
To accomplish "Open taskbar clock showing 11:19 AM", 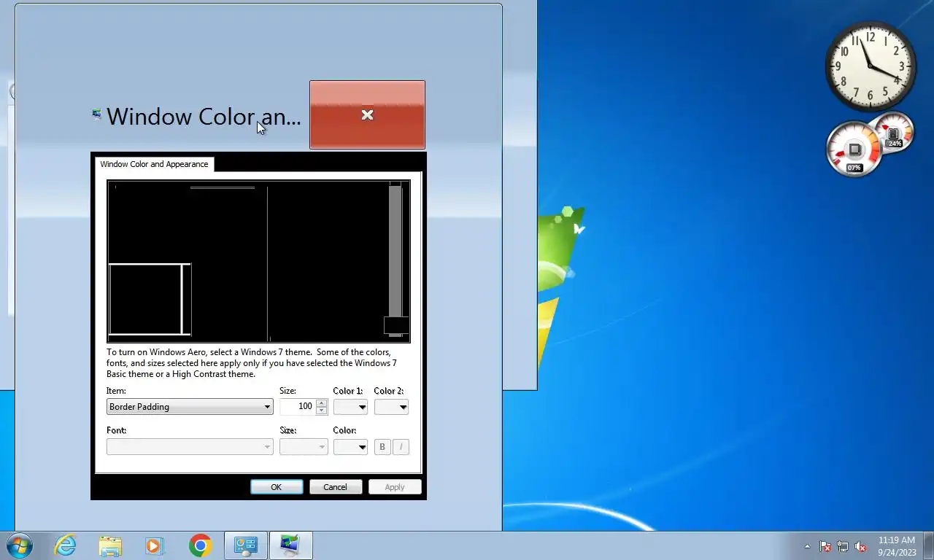I will [897, 546].
